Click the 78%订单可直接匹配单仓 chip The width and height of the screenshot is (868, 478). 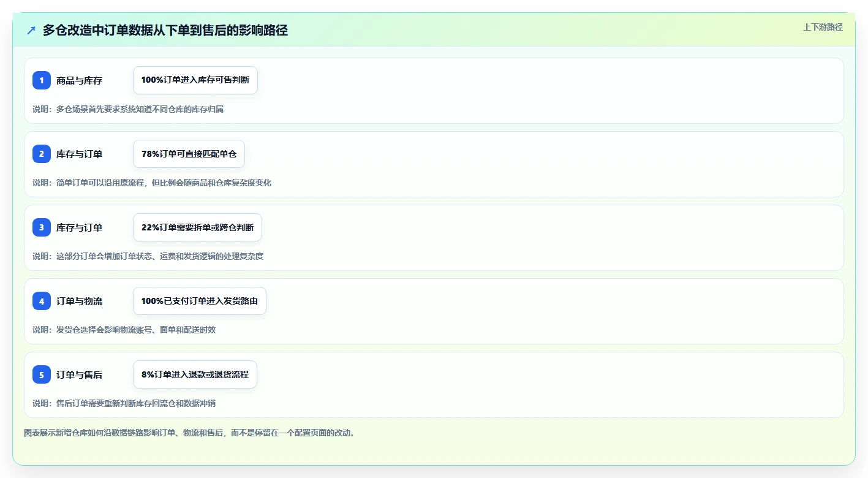(189, 154)
